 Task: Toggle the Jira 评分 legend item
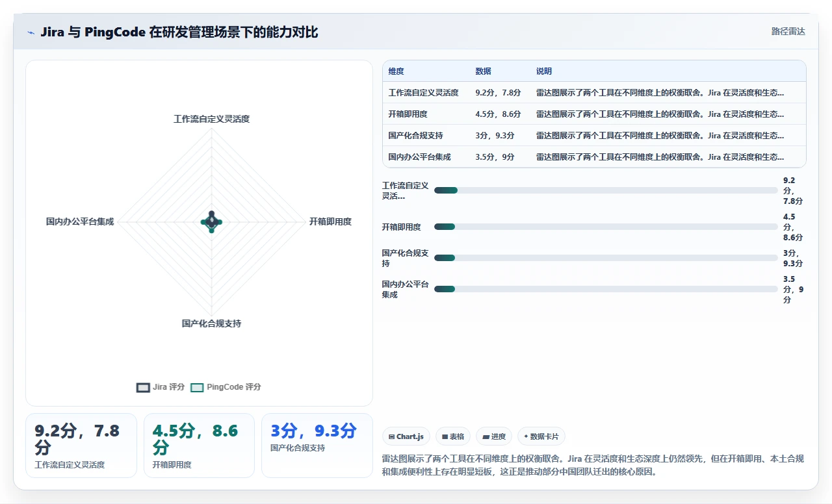pos(161,387)
